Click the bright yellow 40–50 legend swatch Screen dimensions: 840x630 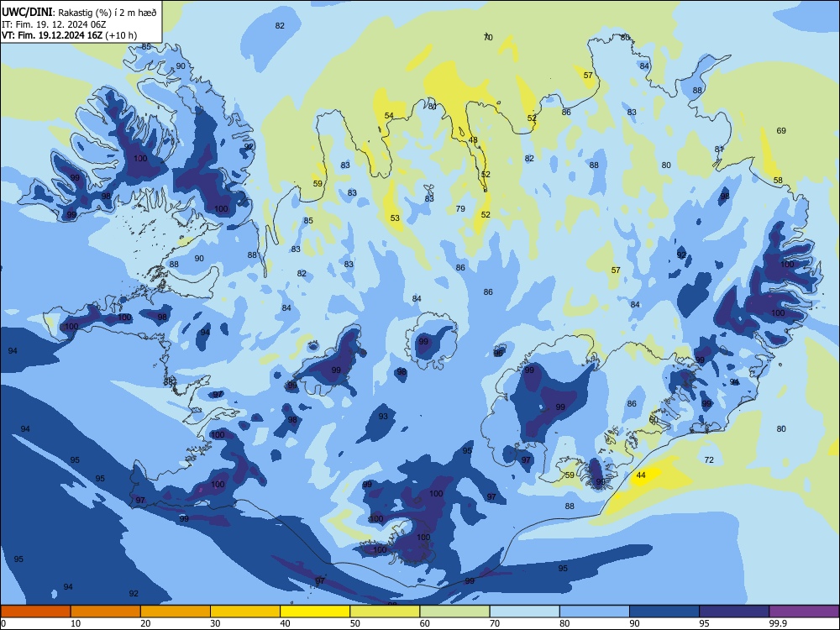[x=315, y=612]
